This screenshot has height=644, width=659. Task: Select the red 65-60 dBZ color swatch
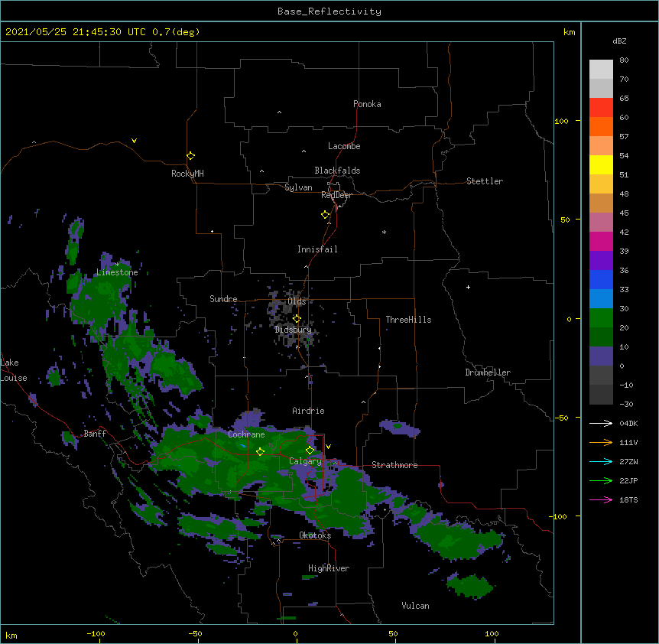[x=601, y=108]
